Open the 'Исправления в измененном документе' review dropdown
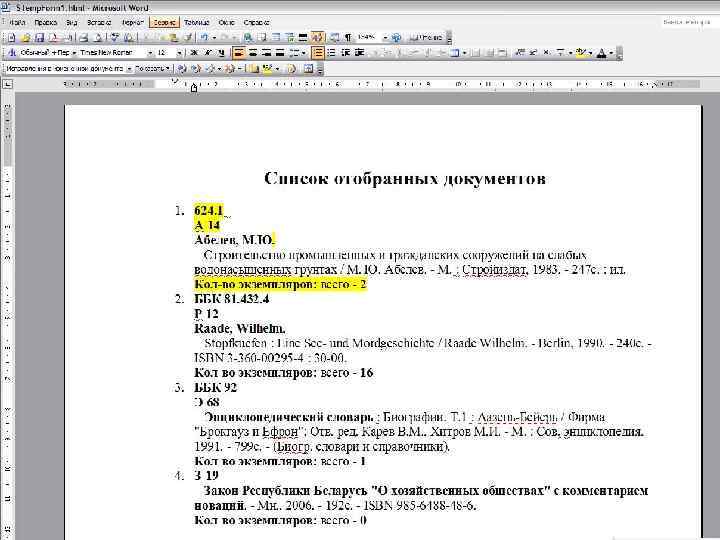This screenshot has height=540, width=720. tap(129, 69)
